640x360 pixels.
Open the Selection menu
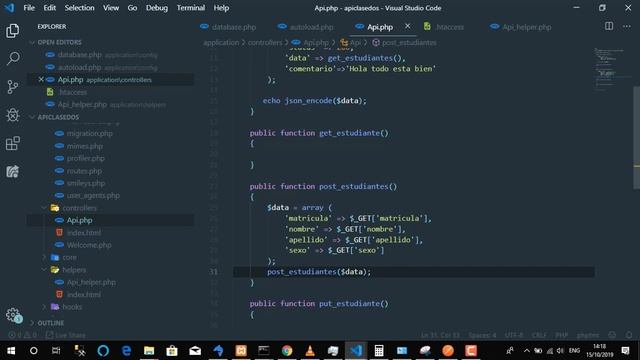click(79, 8)
